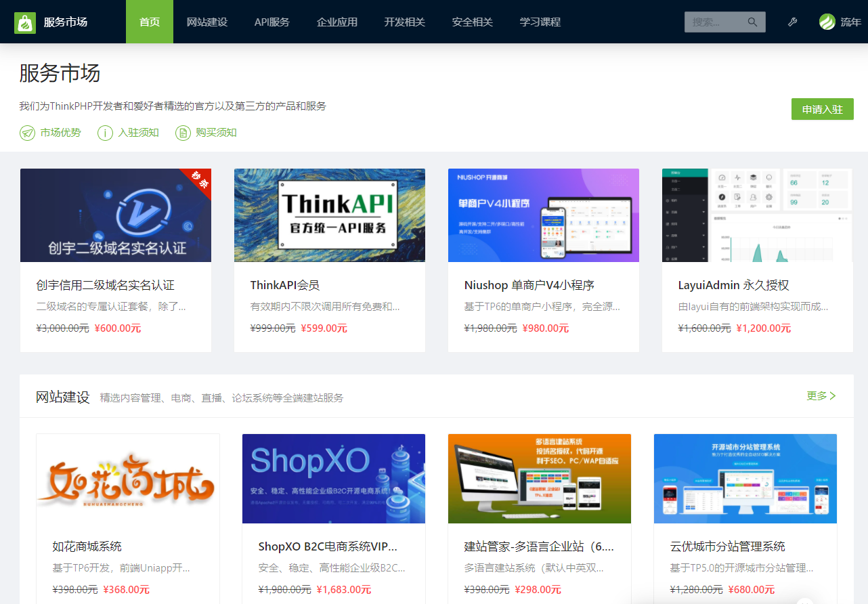Click the Niushop 单商户V4小程序 title

click(x=529, y=286)
